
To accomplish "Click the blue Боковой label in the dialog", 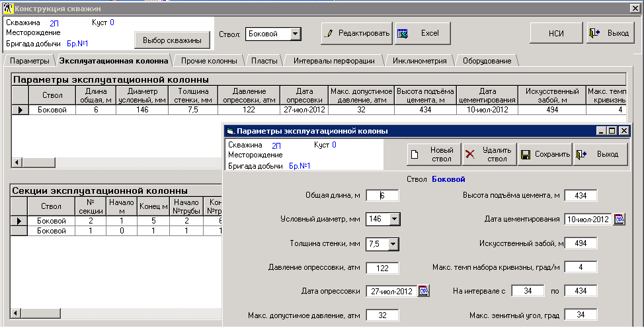I will tap(448, 179).
